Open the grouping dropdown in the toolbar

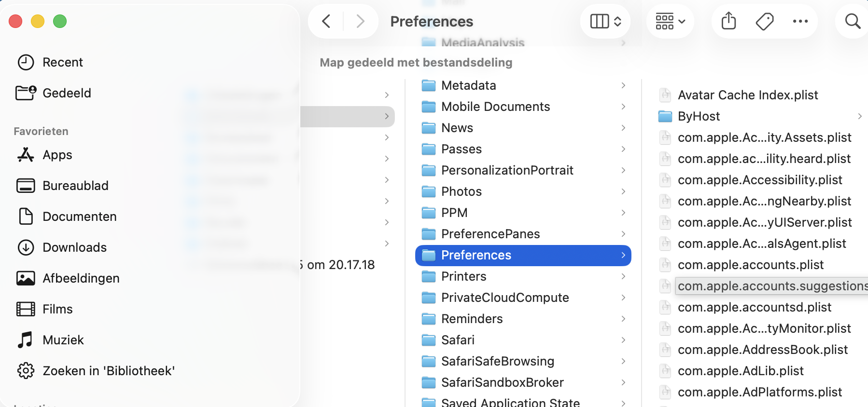[670, 21]
